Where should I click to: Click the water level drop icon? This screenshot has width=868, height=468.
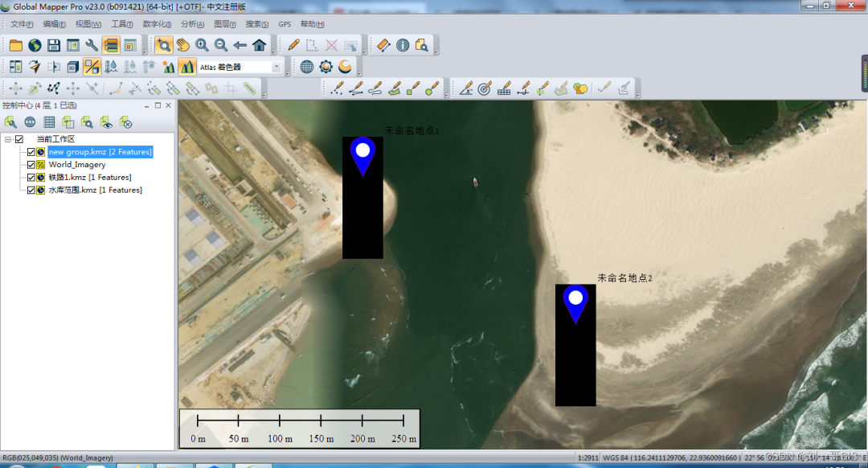[x=111, y=67]
